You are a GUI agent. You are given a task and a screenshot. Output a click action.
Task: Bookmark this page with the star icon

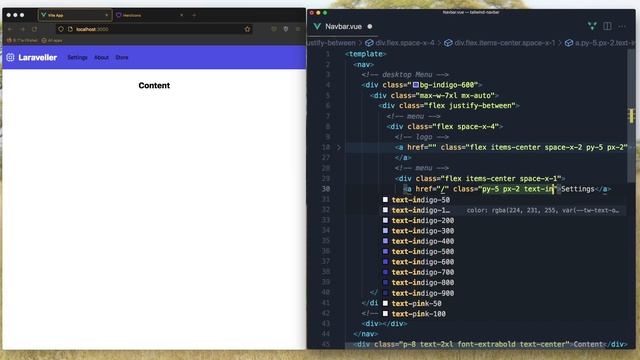[247, 29]
